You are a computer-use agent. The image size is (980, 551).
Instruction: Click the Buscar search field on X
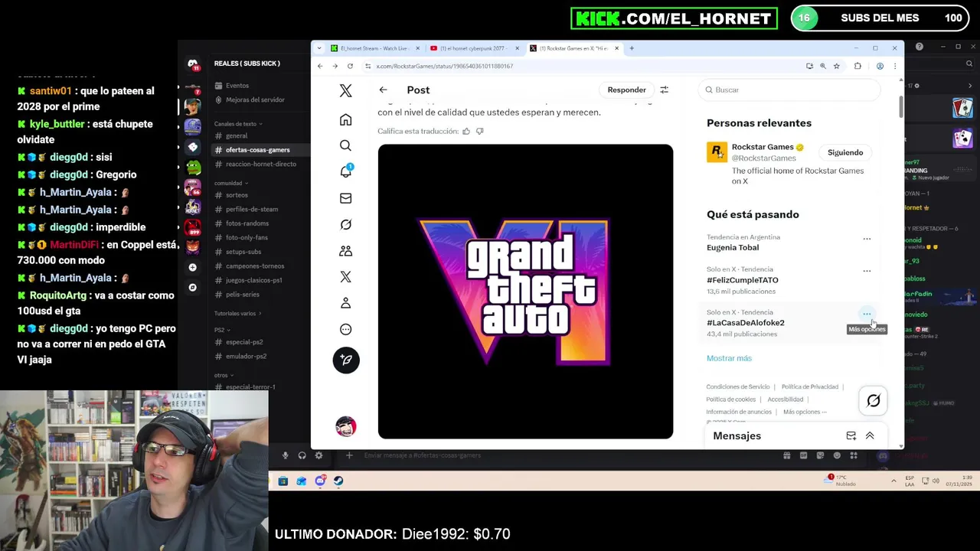point(789,90)
